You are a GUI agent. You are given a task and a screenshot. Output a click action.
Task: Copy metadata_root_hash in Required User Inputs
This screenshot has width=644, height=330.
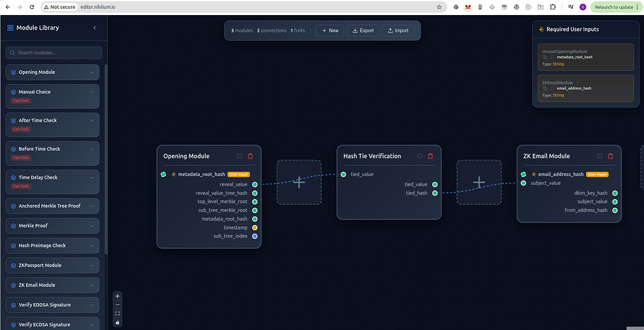(x=545, y=57)
